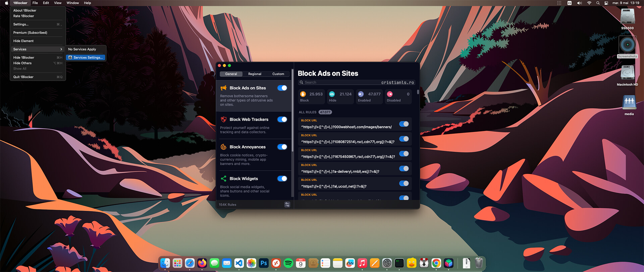Launch Firefox from the Dock
Viewport: 644px width, 272px height.
pyautogui.click(x=202, y=263)
